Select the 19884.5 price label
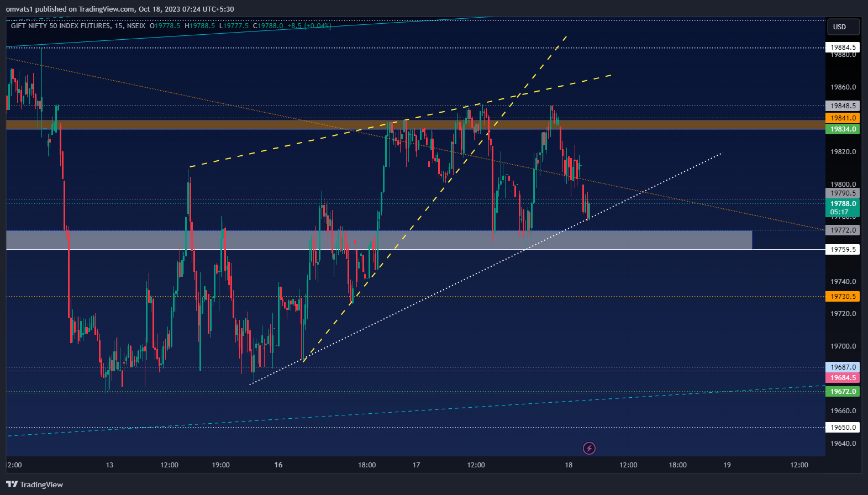 [x=843, y=48]
